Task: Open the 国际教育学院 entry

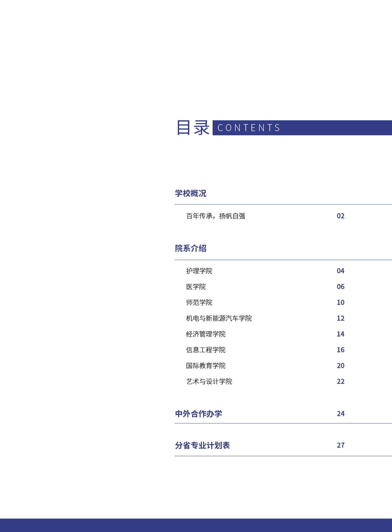Action: coord(206,366)
